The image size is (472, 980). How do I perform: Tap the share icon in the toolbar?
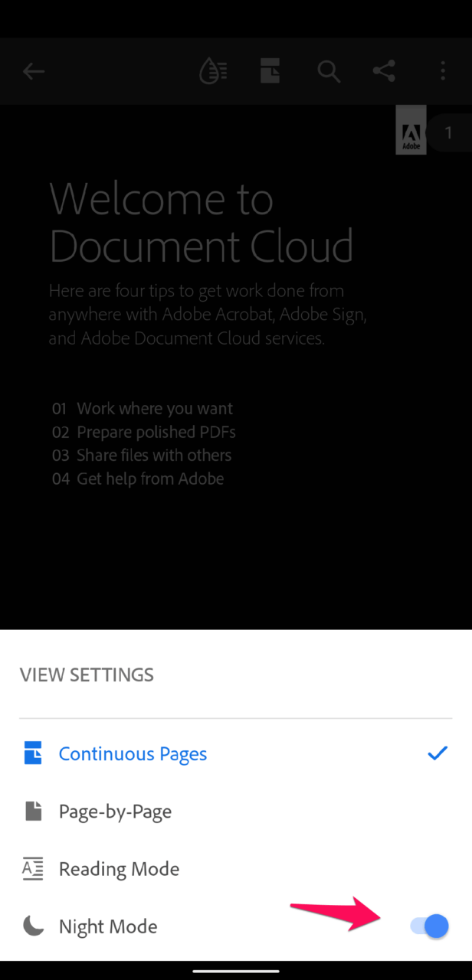coord(383,70)
